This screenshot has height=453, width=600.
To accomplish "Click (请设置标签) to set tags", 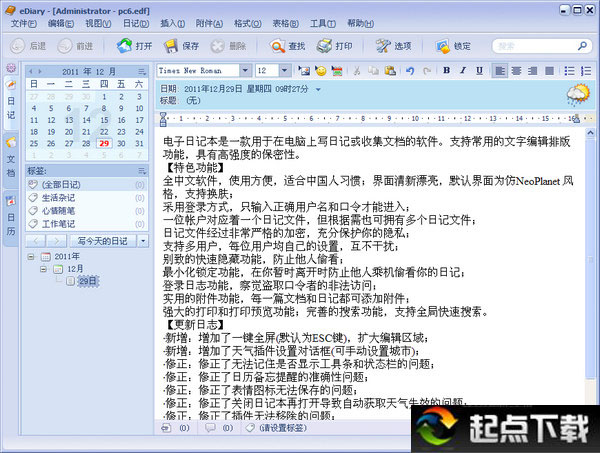I will tap(283, 428).
